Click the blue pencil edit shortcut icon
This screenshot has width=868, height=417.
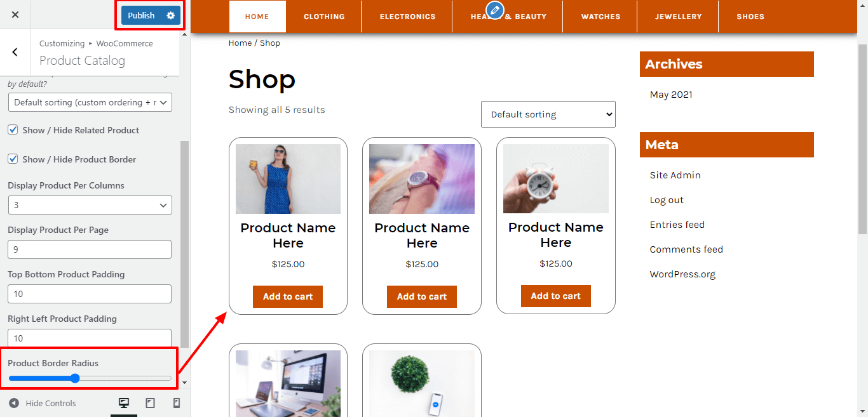(x=494, y=10)
